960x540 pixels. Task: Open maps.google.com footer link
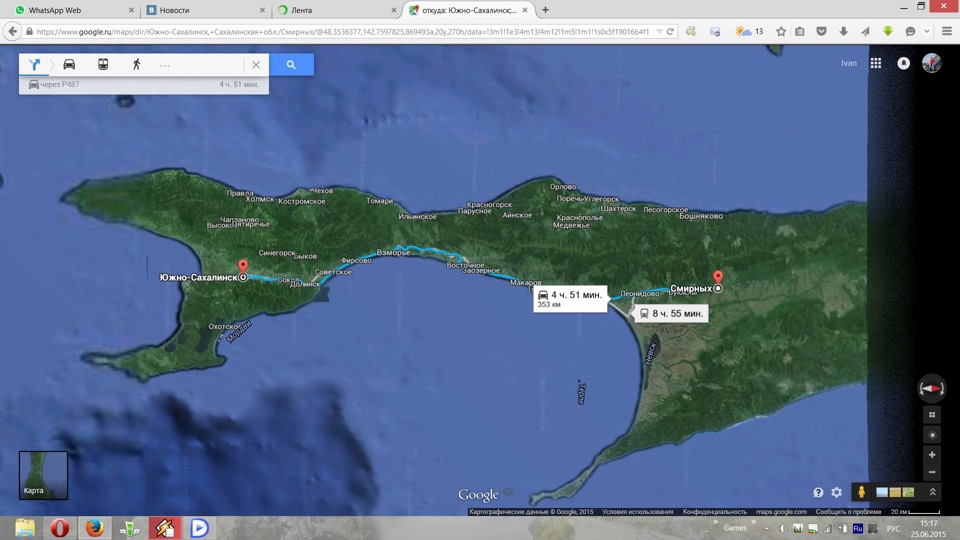click(781, 512)
